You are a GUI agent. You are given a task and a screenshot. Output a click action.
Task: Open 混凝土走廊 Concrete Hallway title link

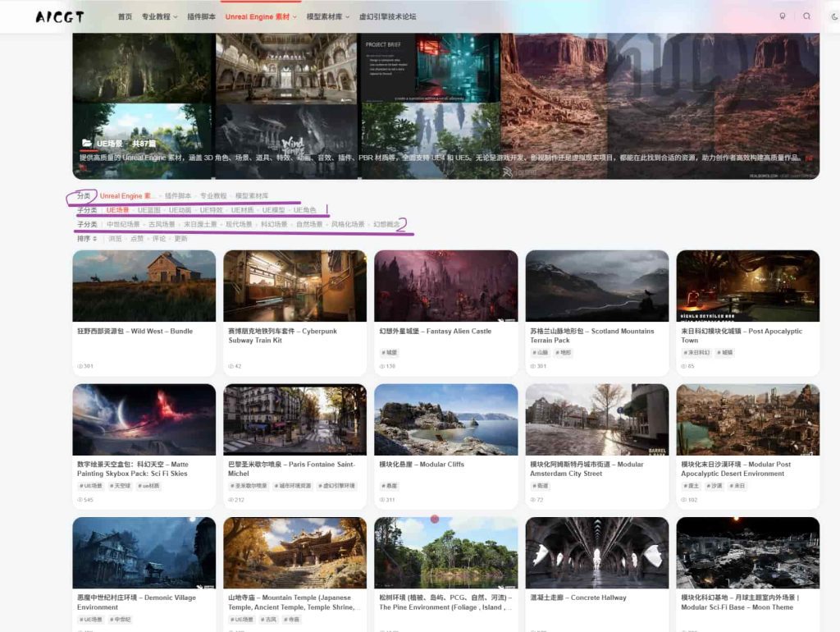(578, 598)
